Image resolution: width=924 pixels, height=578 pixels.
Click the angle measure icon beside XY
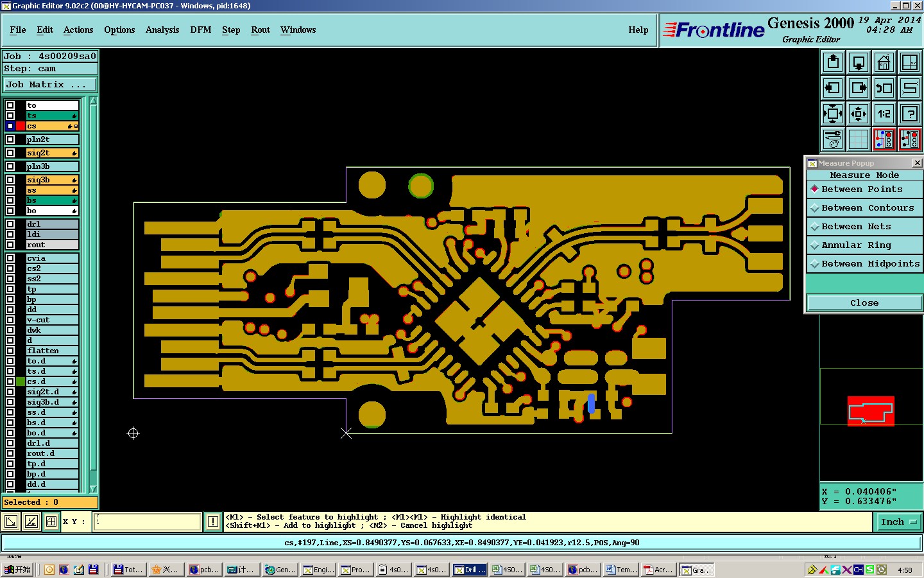[31, 521]
